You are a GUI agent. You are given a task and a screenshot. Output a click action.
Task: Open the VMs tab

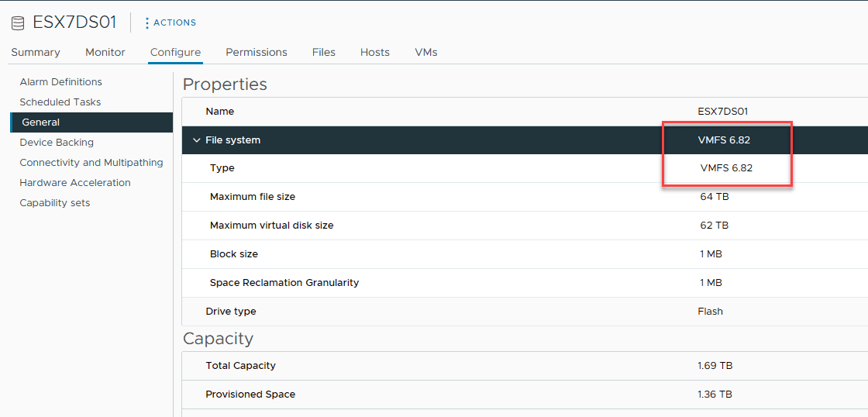pyautogui.click(x=426, y=52)
